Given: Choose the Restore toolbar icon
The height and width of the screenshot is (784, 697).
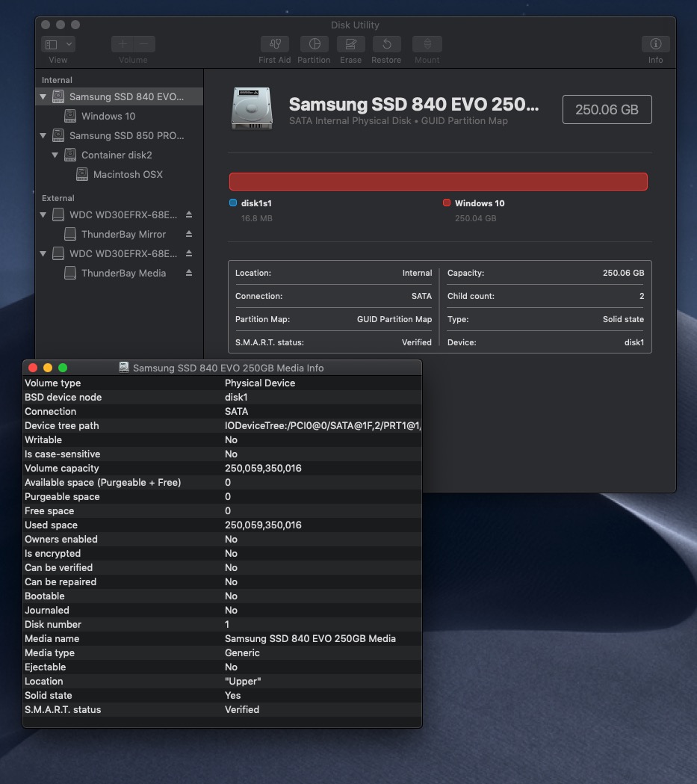Looking at the screenshot, I should click(386, 45).
